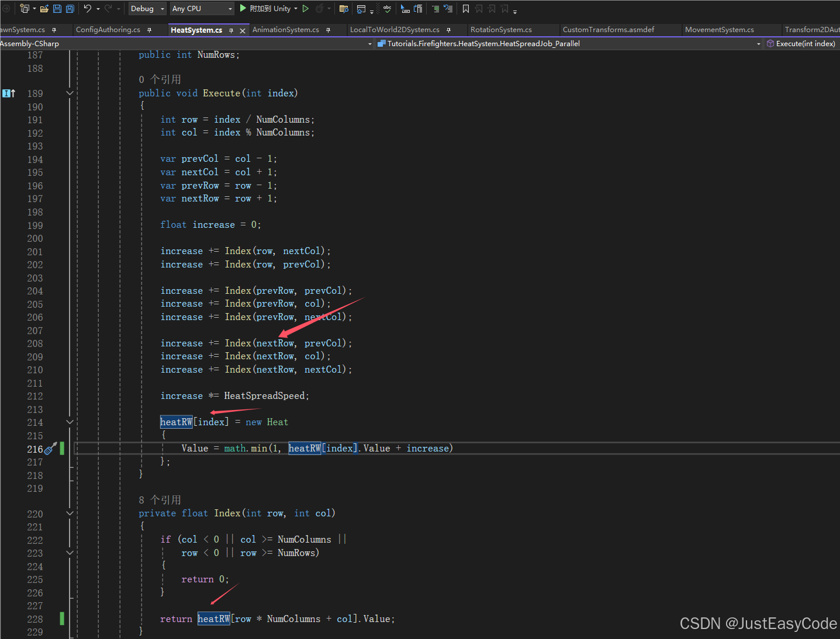Go to previous bookmark icon
The width and height of the screenshot is (840, 639).
click(x=479, y=8)
